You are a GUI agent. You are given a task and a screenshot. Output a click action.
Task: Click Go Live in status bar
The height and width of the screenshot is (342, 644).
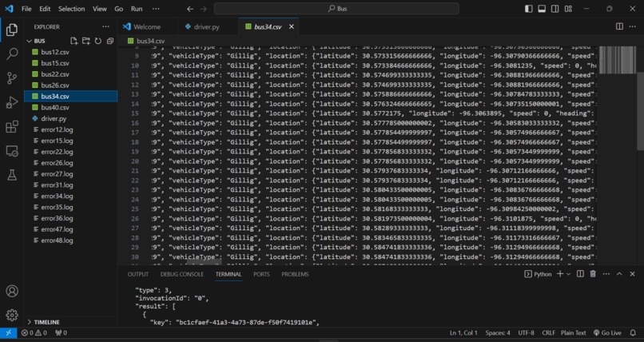[607, 333]
